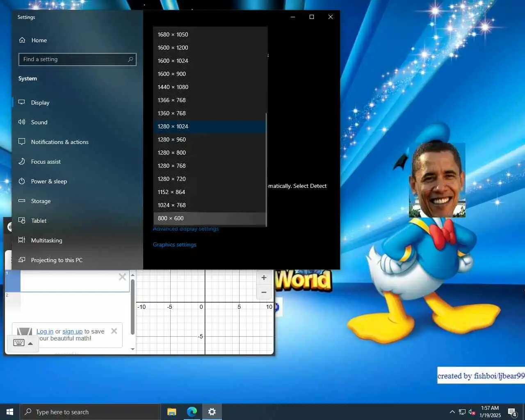Image resolution: width=525 pixels, height=420 pixels.
Task: Pick the 1280 × 960 resolution
Action: [x=210, y=139]
